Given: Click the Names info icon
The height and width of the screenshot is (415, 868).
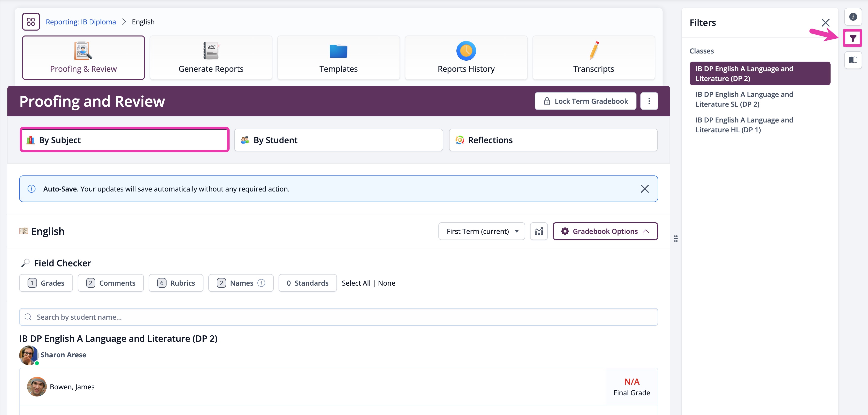Looking at the screenshot, I should [x=262, y=283].
